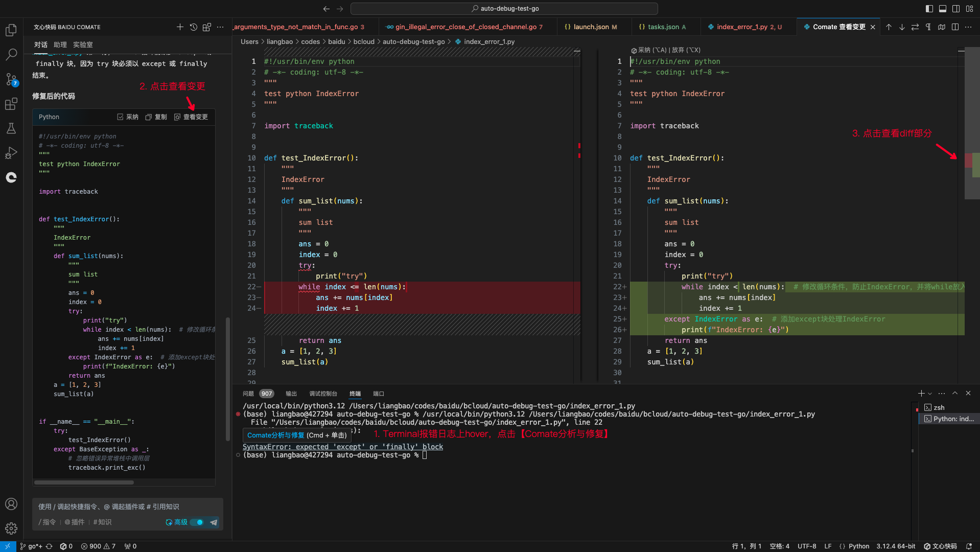This screenshot has height=552, width=980.
Task: Open terminal panel more actions ellipsis
Action: [x=942, y=394]
